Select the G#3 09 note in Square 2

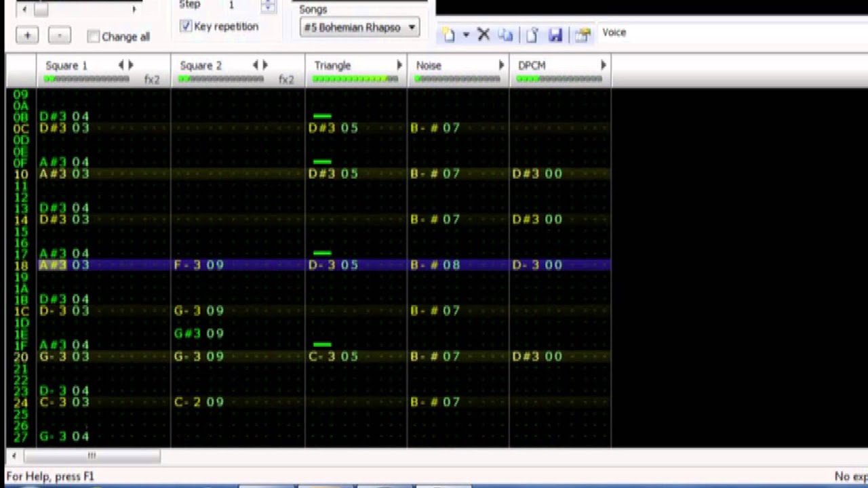[199, 333]
